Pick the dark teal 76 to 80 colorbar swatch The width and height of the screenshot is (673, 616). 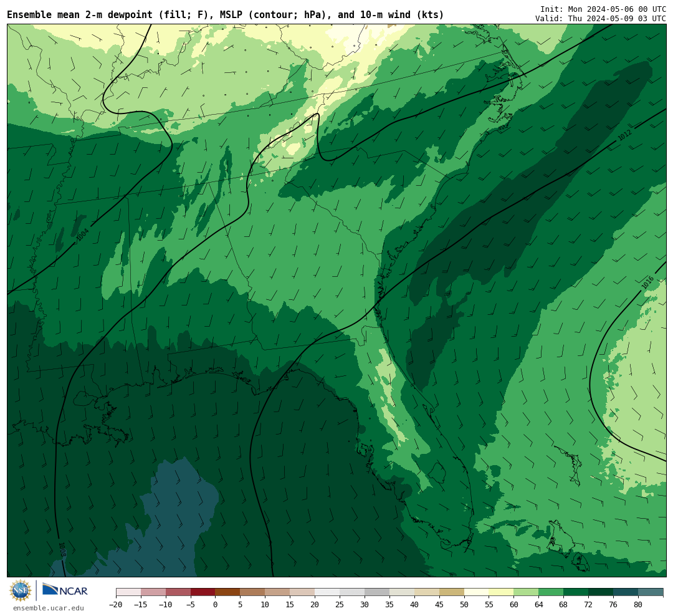click(626, 592)
